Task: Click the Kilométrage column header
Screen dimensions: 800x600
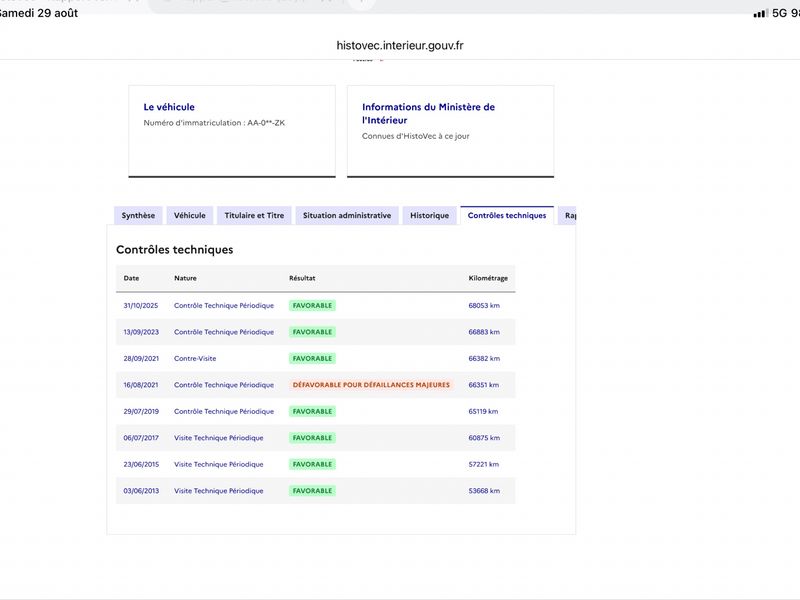Action: 488,278
